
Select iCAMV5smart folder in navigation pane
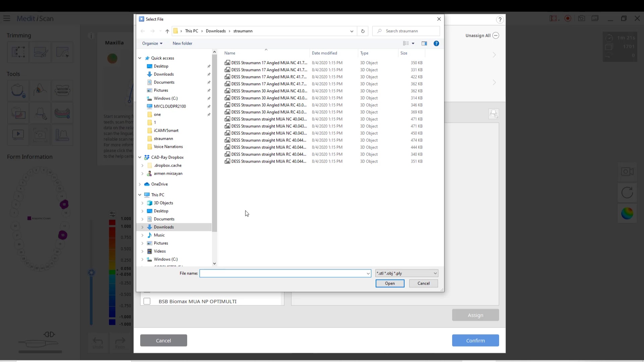166,130
